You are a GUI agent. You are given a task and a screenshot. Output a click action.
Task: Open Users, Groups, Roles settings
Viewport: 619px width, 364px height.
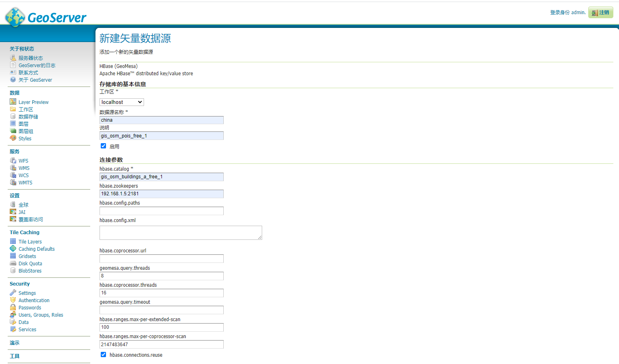[40, 314]
